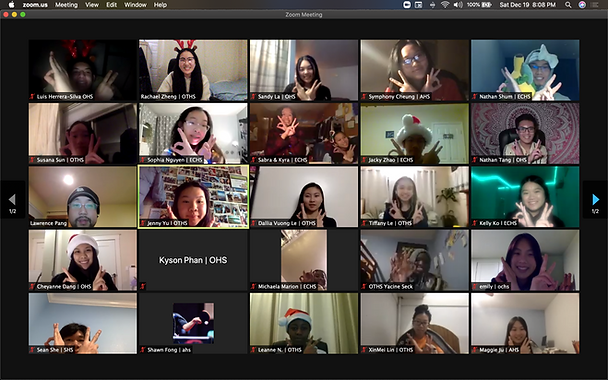The width and height of the screenshot is (608, 380).
Task: Select Cheyanne Dang's video tile
Action: click(x=83, y=260)
